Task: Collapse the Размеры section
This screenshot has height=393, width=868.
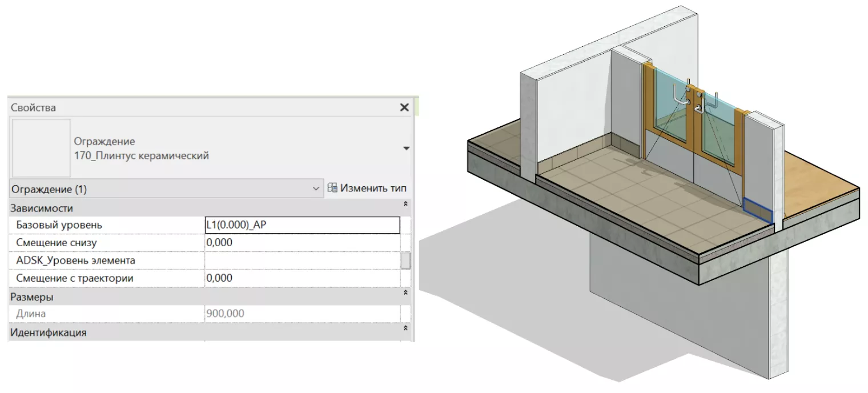Action: click(x=405, y=292)
